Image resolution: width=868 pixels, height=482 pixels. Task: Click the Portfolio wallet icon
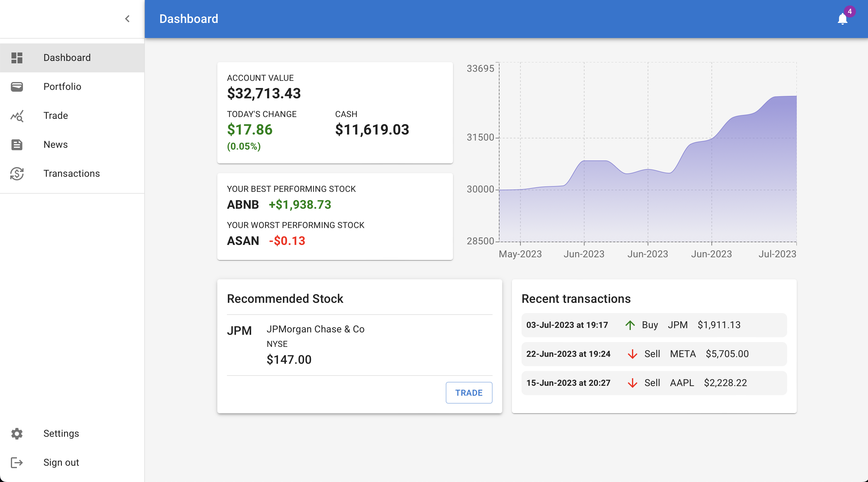tap(17, 87)
